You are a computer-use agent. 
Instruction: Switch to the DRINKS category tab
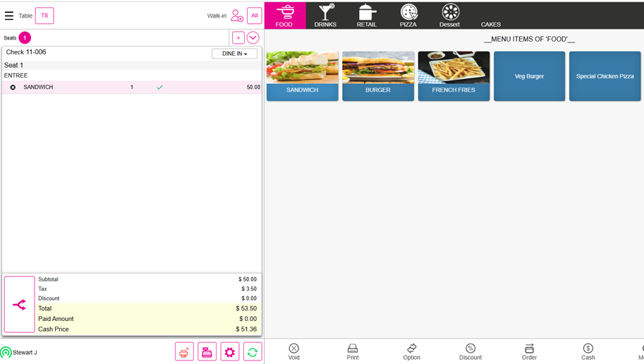(325, 16)
